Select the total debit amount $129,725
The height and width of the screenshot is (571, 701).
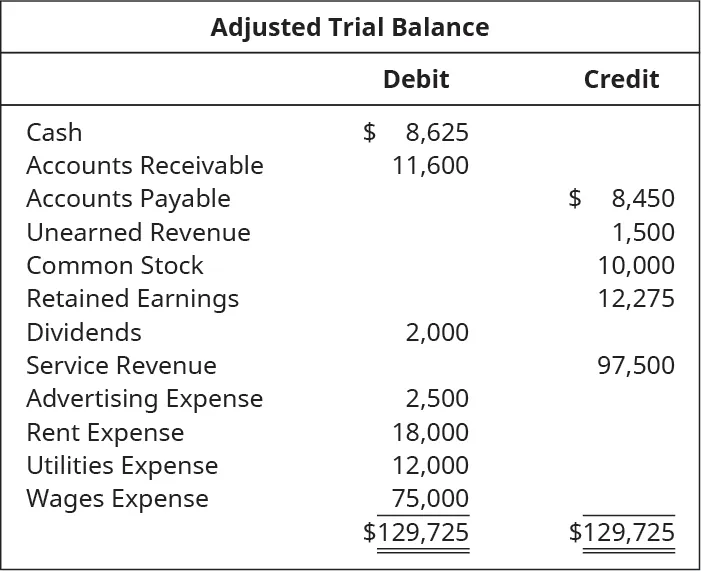coord(416,532)
